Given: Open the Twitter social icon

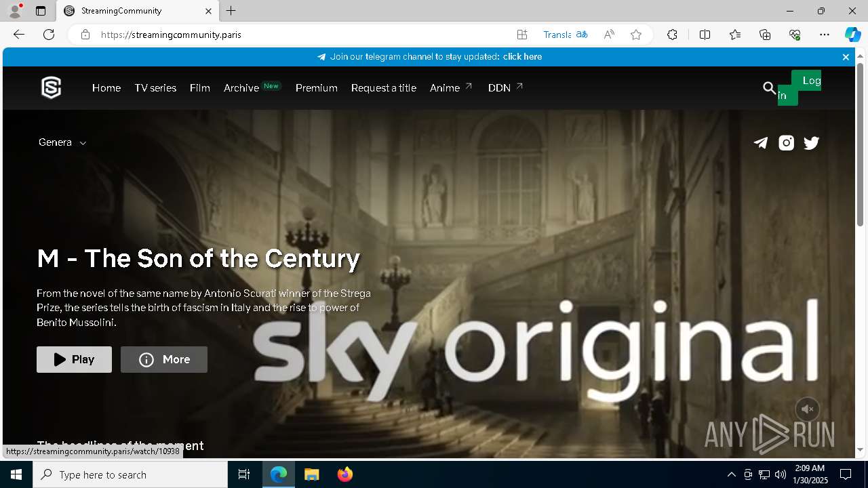Looking at the screenshot, I should 811,142.
